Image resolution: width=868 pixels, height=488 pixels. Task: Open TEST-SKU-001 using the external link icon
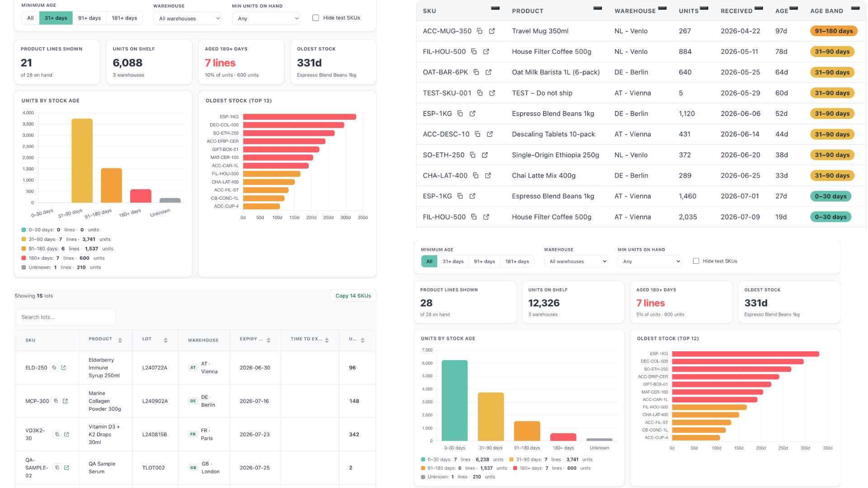[492, 93]
